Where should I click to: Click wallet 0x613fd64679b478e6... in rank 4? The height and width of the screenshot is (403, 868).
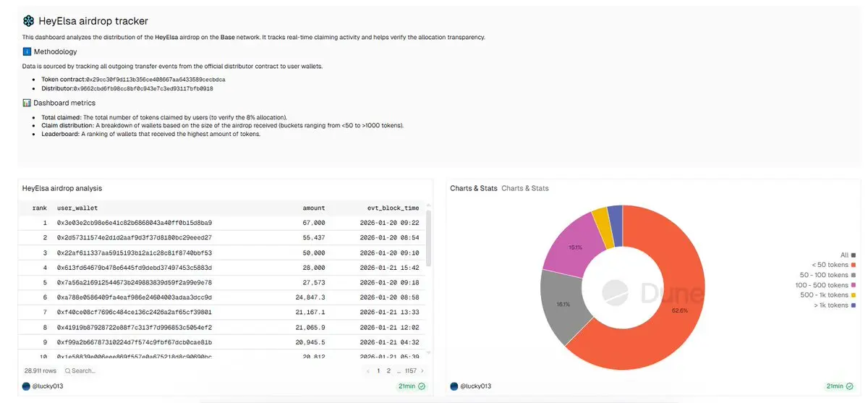[x=135, y=268]
